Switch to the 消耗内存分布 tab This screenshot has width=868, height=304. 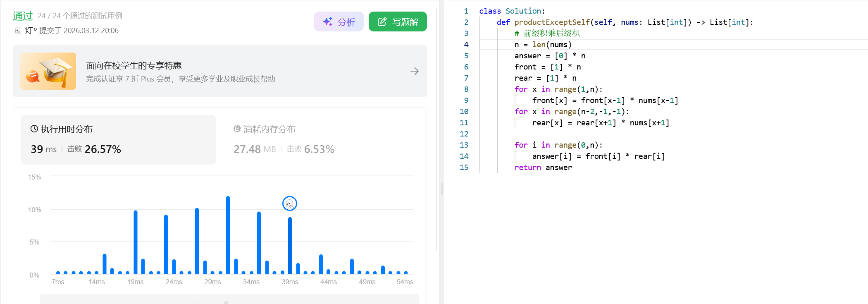tap(269, 129)
